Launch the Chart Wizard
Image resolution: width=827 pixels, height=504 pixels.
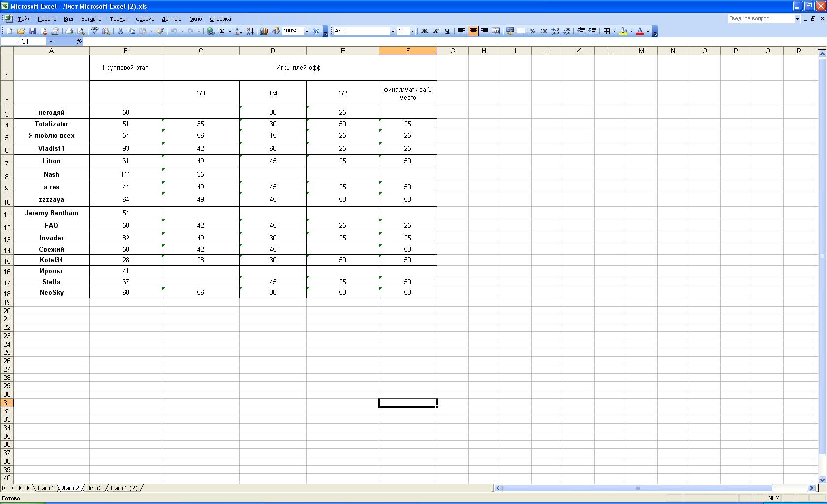pyautogui.click(x=264, y=31)
